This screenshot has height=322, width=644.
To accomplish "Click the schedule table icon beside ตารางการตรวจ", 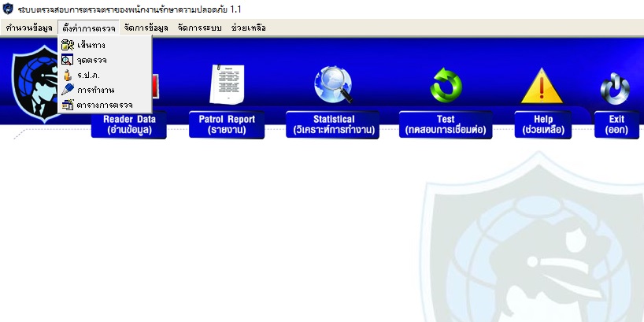I will pos(68,105).
